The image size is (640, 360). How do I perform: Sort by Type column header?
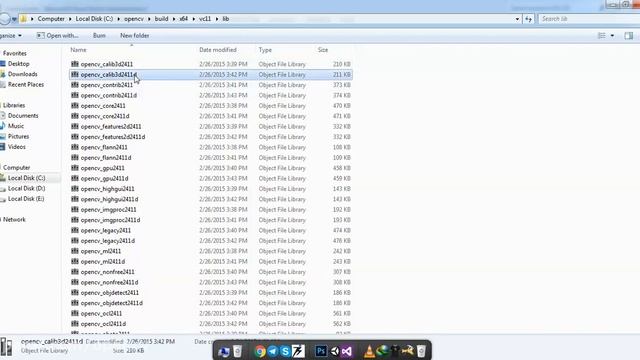click(x=265, y=50)
